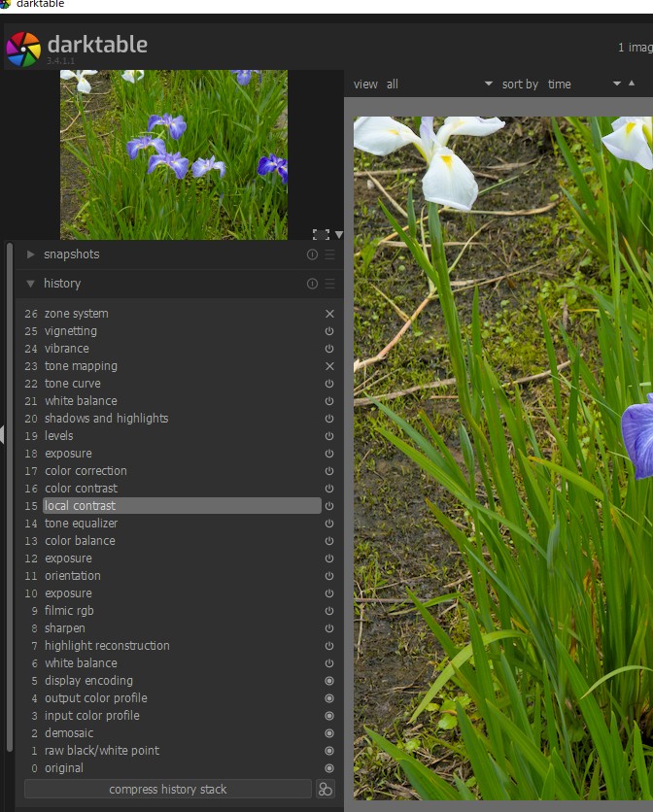Screen dimensions: 653x812
Task: Click the deprecated X icon for tone mapping
Action: tap(329, 366)
